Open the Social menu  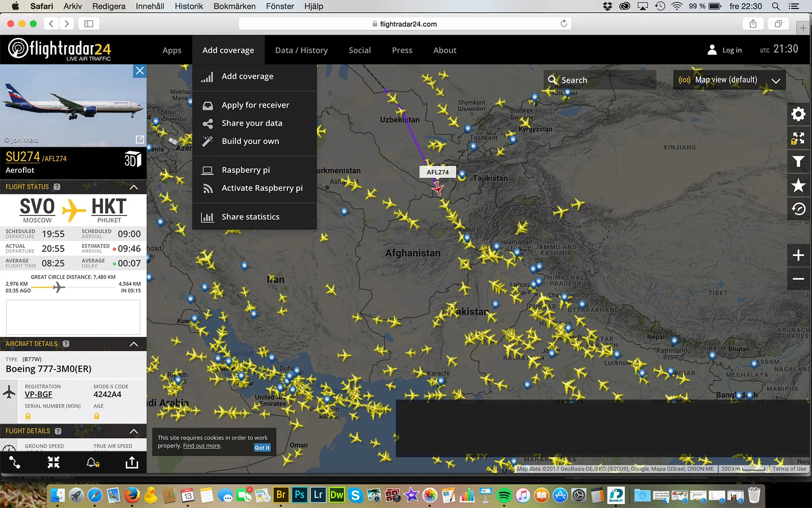[360, 50]
